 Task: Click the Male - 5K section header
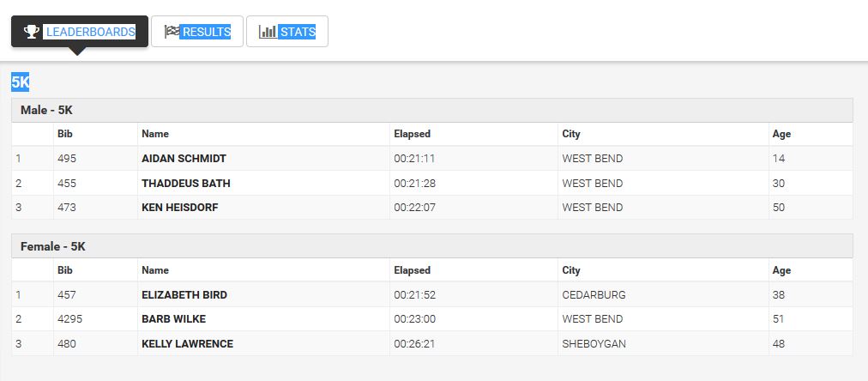click(x=46, y=111)
